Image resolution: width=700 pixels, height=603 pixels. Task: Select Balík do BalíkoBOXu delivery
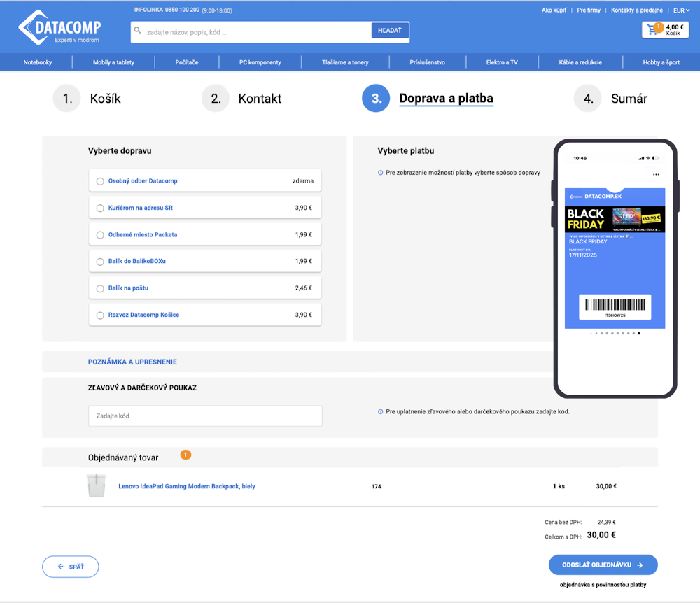tap(100, 262)
